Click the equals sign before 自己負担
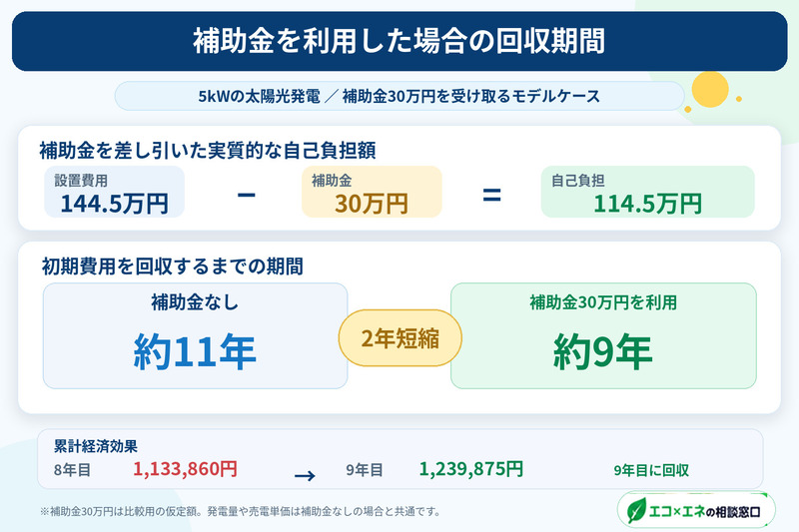Image resolution: width=799 pixels, height=532 pixels. point(491,195)
